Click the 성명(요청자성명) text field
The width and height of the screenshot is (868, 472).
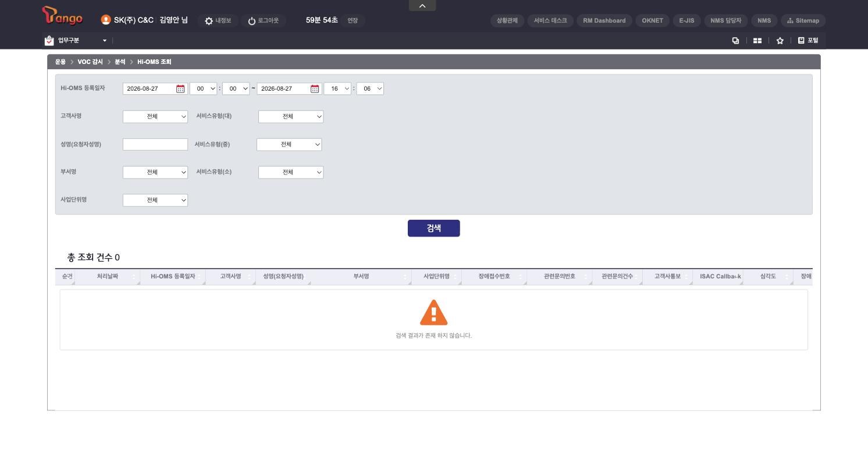pos(155,145)
